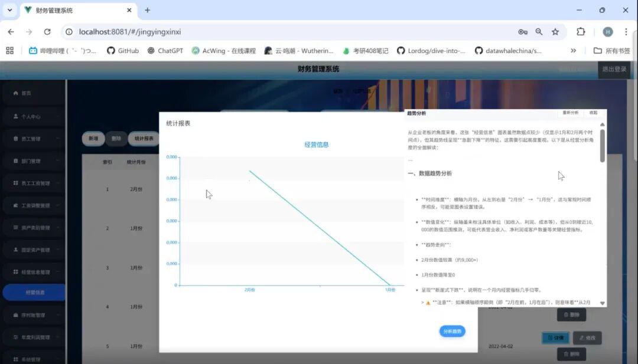The width and height of the screenshot is (638, 364).
Task: Open the ChatGPT bookmark
Action: click(x=165, y=51)
